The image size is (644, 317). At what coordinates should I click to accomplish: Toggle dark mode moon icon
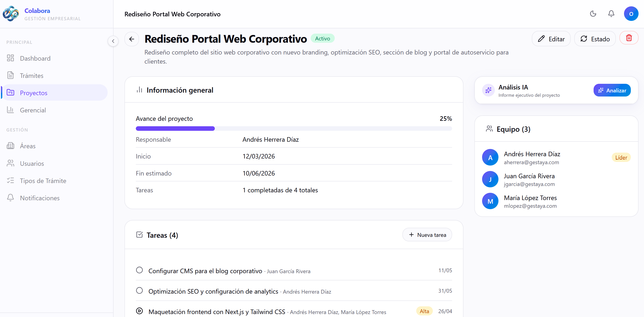593,14
